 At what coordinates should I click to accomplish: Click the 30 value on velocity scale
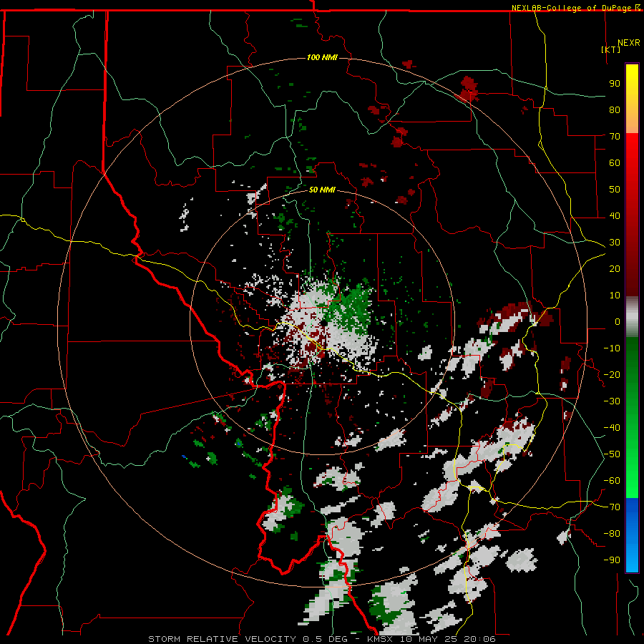[x=615, y=243]
